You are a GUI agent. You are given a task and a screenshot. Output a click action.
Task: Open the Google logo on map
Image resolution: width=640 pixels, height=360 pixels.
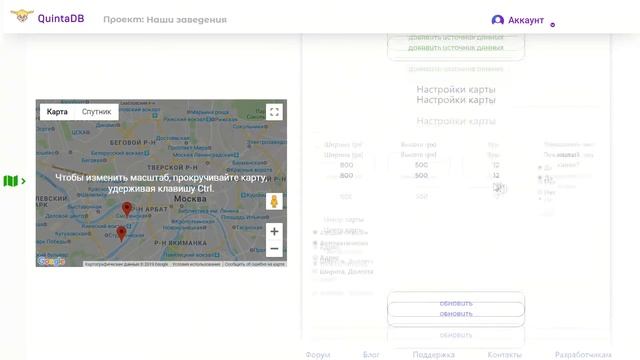tap(51, 261)
